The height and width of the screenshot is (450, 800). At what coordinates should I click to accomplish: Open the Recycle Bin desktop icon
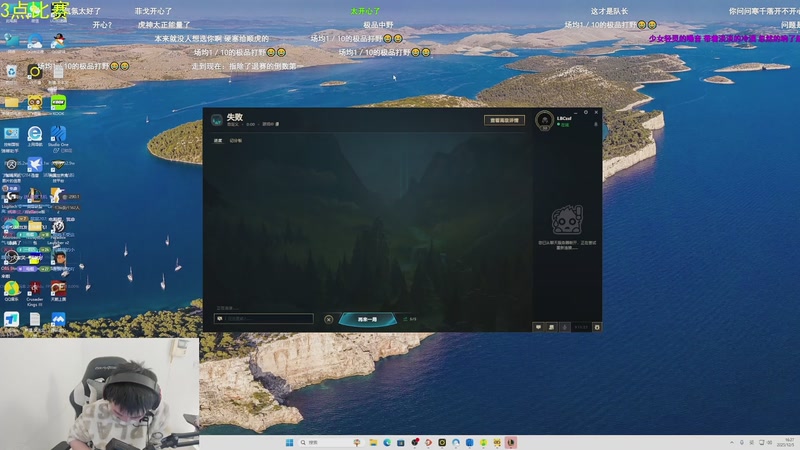11,72
